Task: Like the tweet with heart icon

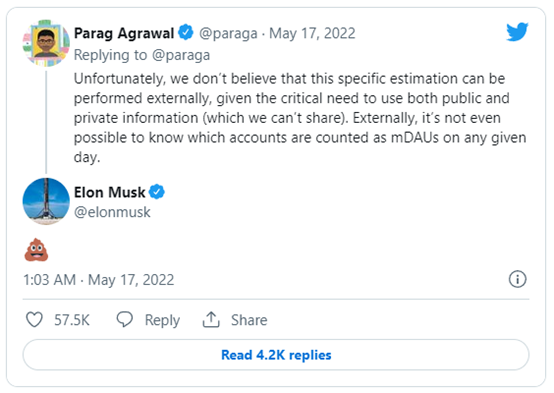Action: [x=35, y=319]
